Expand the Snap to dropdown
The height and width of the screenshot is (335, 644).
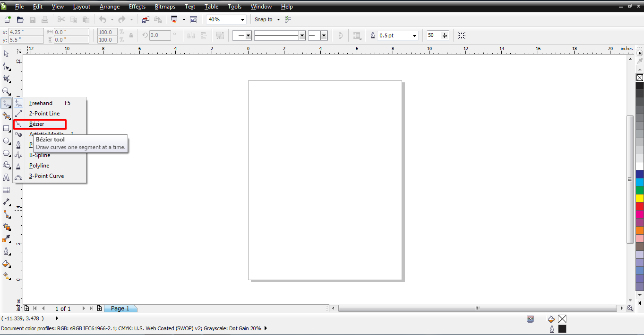pos(279,19)
